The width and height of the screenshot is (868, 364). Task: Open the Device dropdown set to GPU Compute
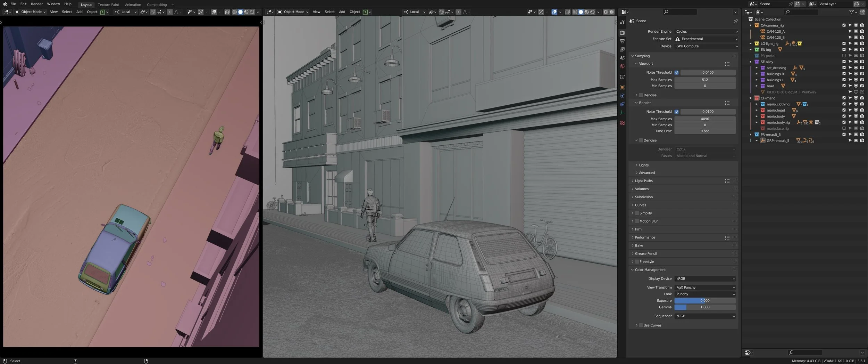[x=706, y=46]
